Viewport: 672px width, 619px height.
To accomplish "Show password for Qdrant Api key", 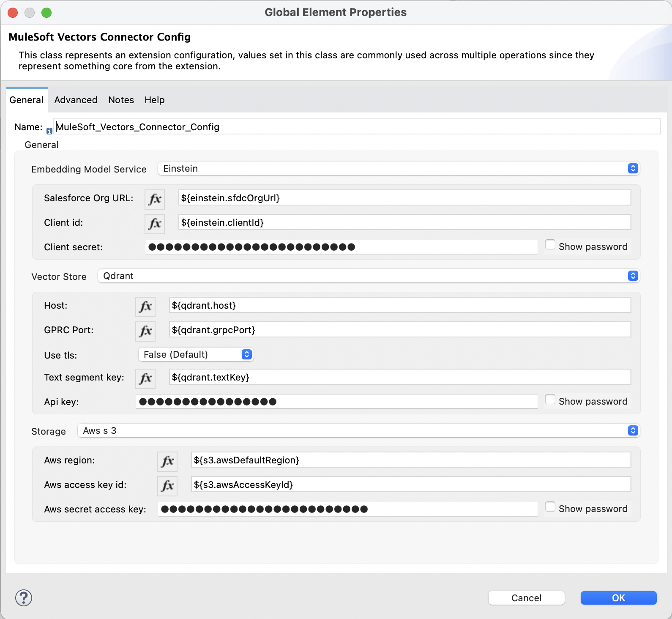I will tap(550, 400).
